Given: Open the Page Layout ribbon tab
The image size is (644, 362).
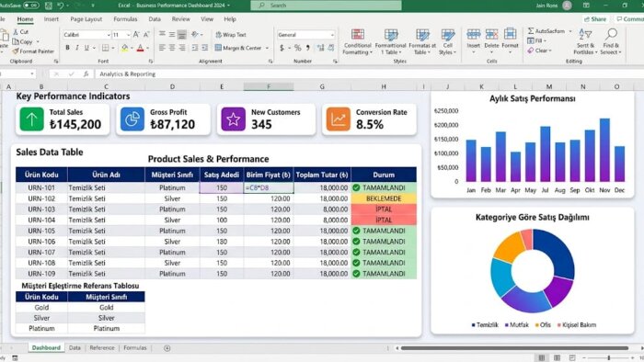Looking at the screenshot, I should point(86,19).
